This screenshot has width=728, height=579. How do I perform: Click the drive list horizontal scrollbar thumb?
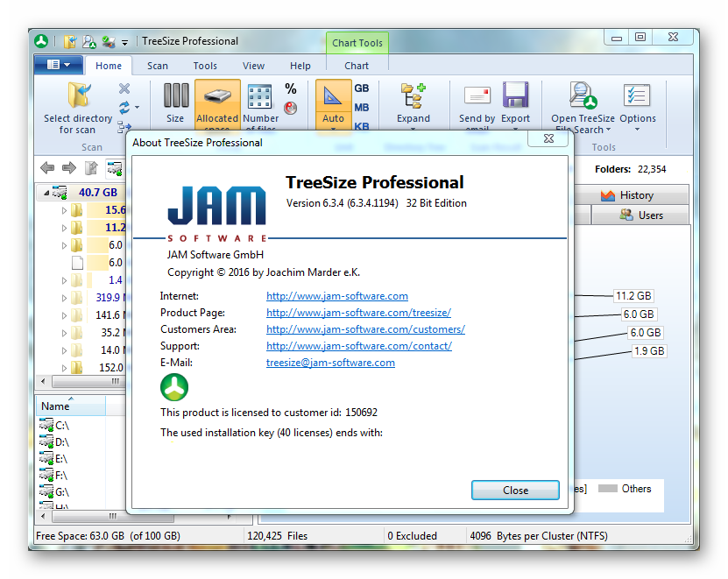point(112,516)
